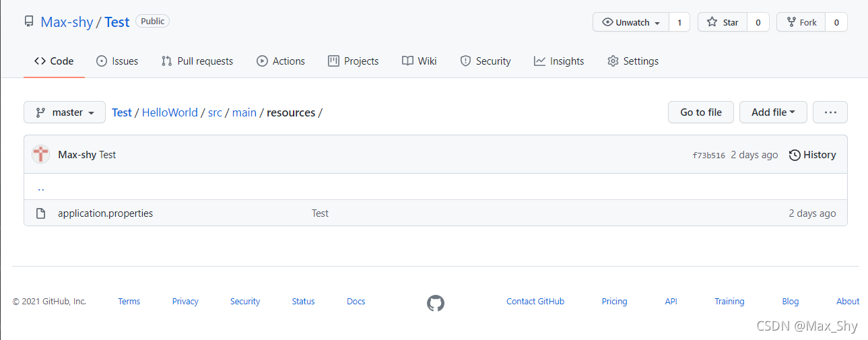This screenshot has width=868, height=340.
Task: Open the commit hash f73b516
Action: [x=708, y=156]
